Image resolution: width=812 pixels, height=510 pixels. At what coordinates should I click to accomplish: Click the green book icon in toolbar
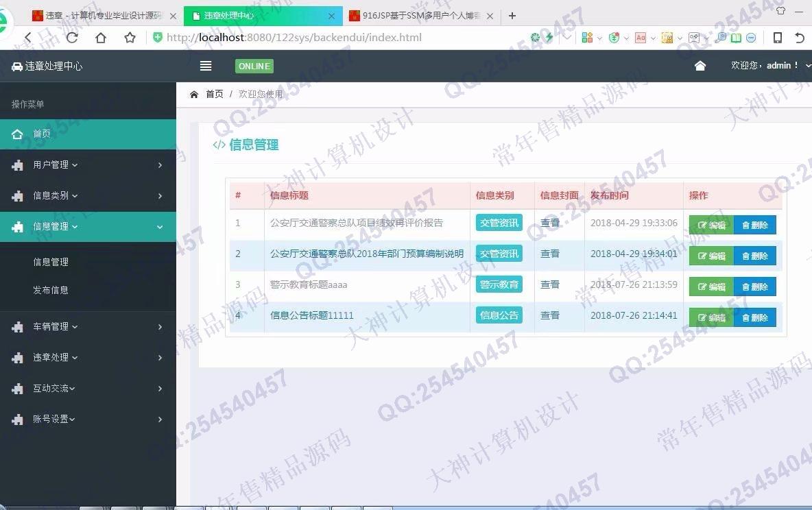[736, 37]
